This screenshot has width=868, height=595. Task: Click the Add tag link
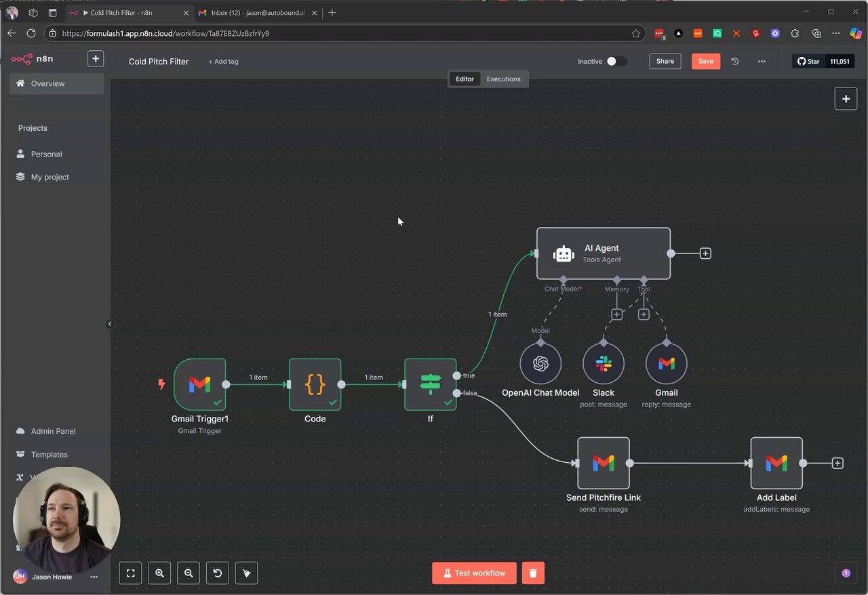point(223,62)
